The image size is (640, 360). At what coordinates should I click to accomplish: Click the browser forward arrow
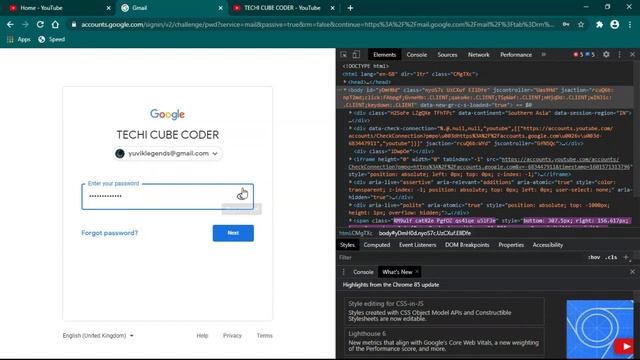25,24
